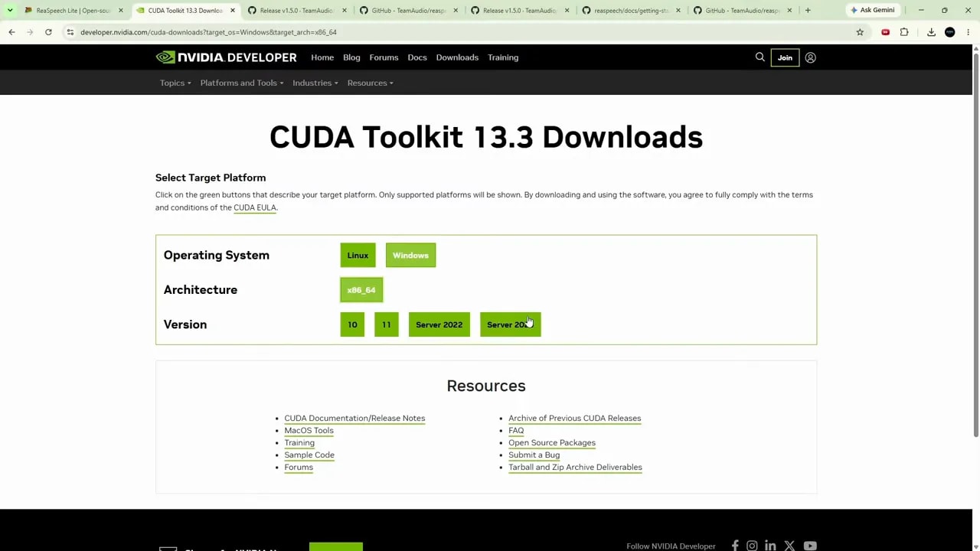This screenshot has width=980, height=551.
Task: Bookmark this page with the star icon
Action: point(860,32)
